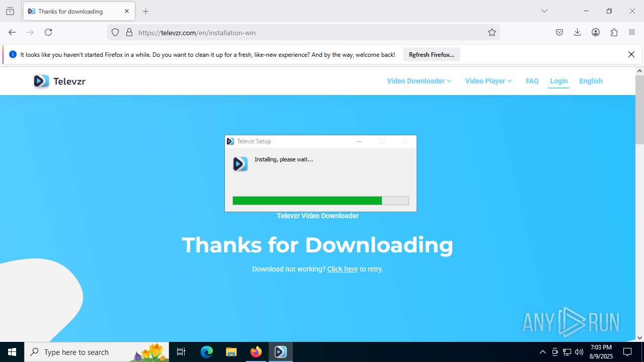Screen dimensions: 644x362
Task: Click the Refresh Firefox button
Action: (432, 55)
